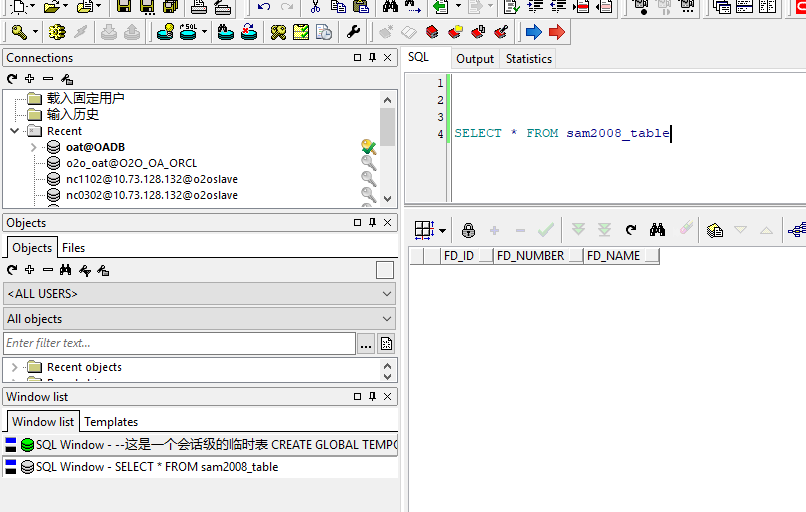Switch to the Statistics tab
Viewport: 806px width, 512px height.
pos(528,59)
